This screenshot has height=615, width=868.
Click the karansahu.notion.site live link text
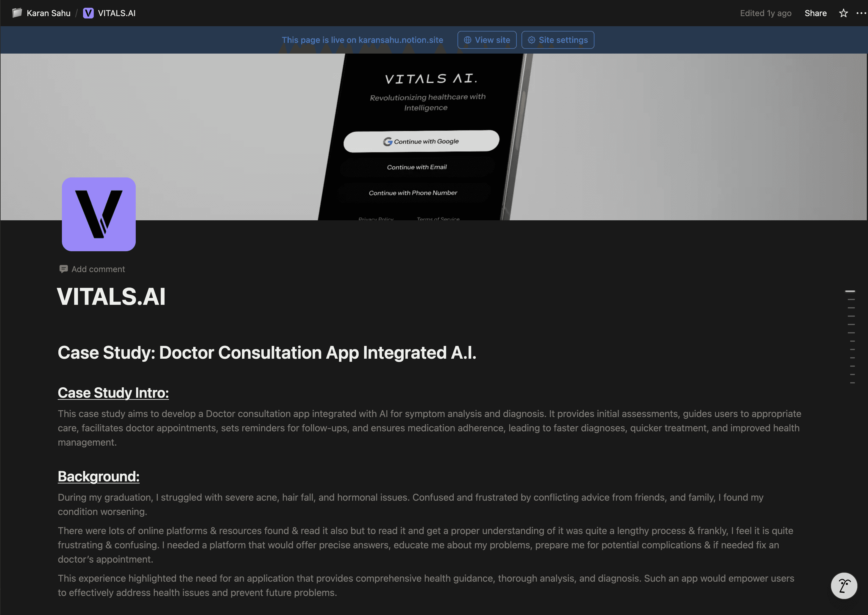click(400, 40)
